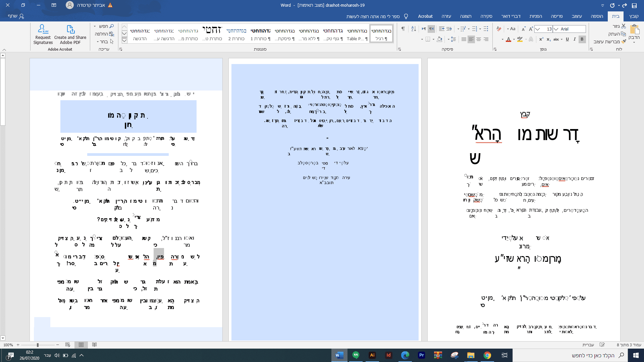Viewport: 644px width, 362px height.
Task: Click the paragraph shading bucket icon
Action: 439,39
